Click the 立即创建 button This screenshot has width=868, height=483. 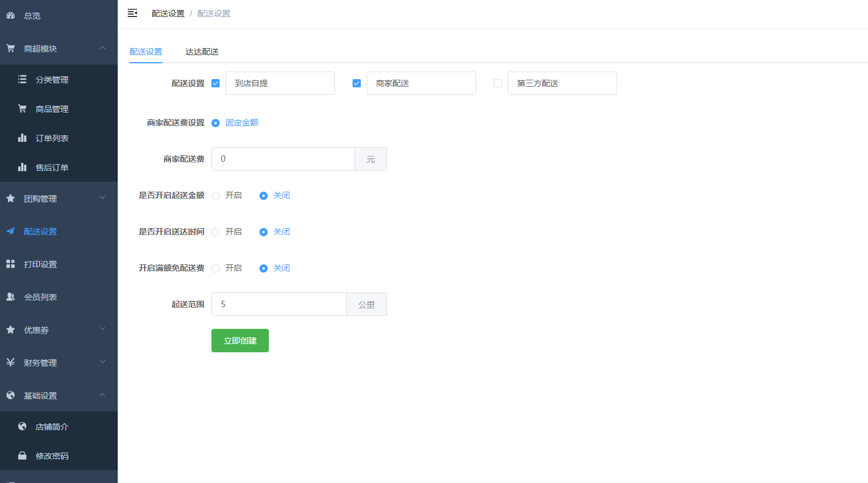(240, 341)
